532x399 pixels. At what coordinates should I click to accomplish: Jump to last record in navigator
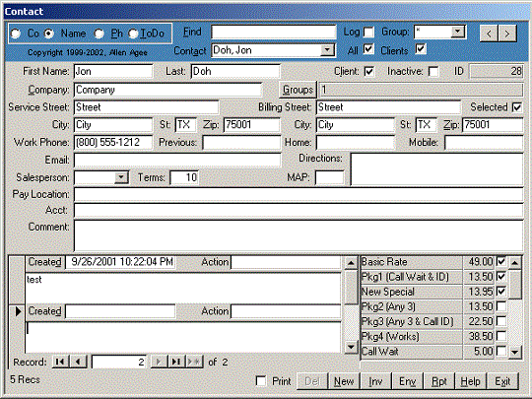click(x=176, y=362)
